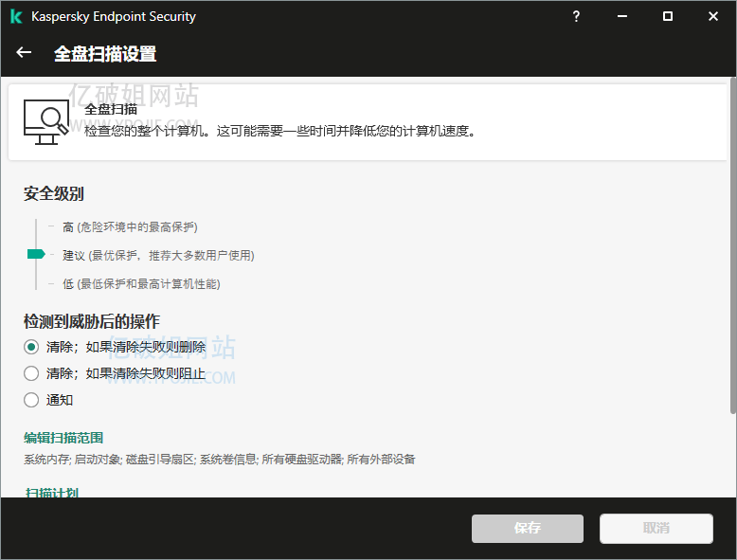
Task: Select 清除；如果清除失败则阻止 radio option
Action: point(31,373)
